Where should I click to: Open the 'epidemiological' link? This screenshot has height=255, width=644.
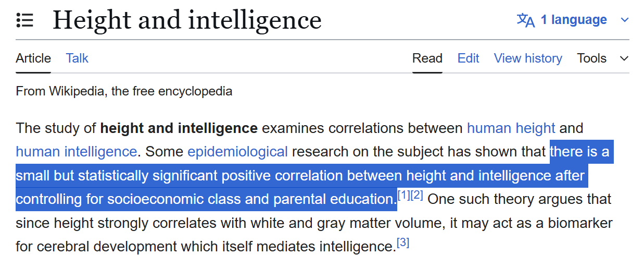click(x=237, y=152)
